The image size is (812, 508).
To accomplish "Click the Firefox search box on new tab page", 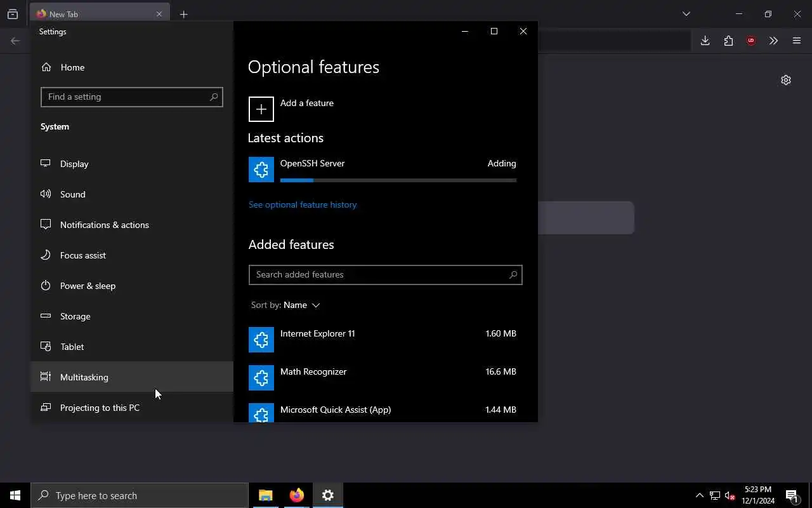I will click(586, 218).
